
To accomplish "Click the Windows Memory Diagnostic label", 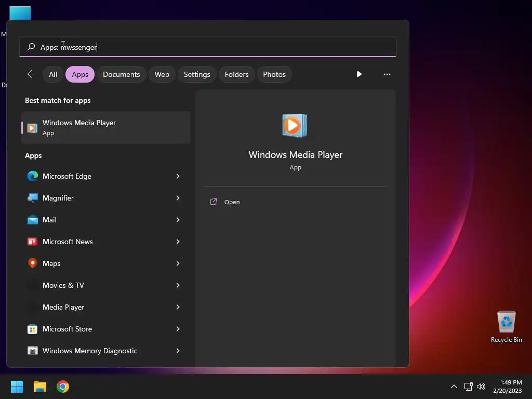I will [90, 351].
